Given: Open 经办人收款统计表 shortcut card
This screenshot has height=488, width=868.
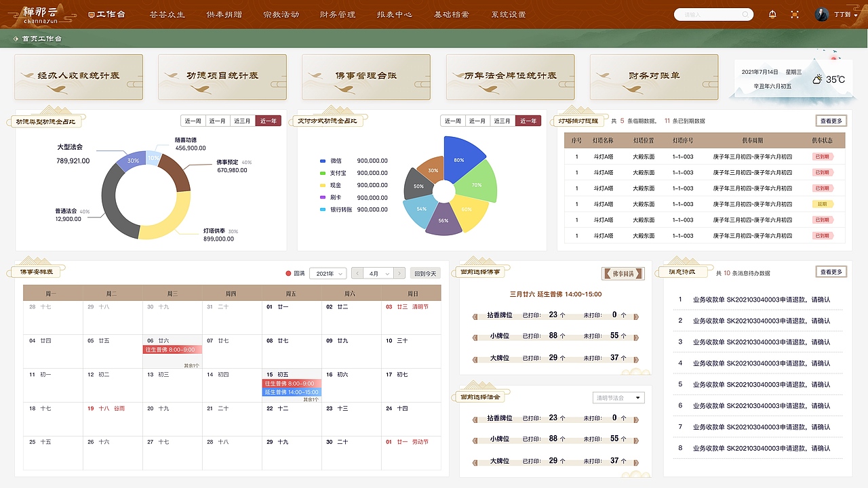Looking at the screenshot, I should [79, 77].
